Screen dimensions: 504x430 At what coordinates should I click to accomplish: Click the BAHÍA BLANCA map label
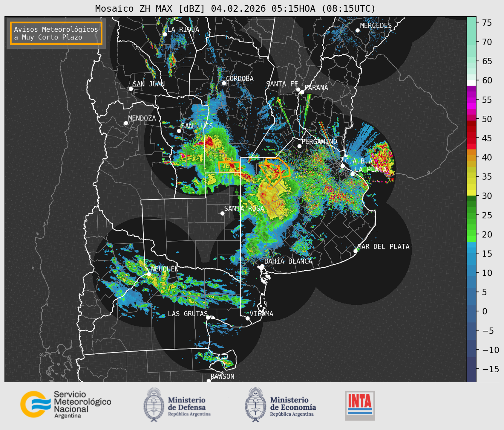coord(288,261)
